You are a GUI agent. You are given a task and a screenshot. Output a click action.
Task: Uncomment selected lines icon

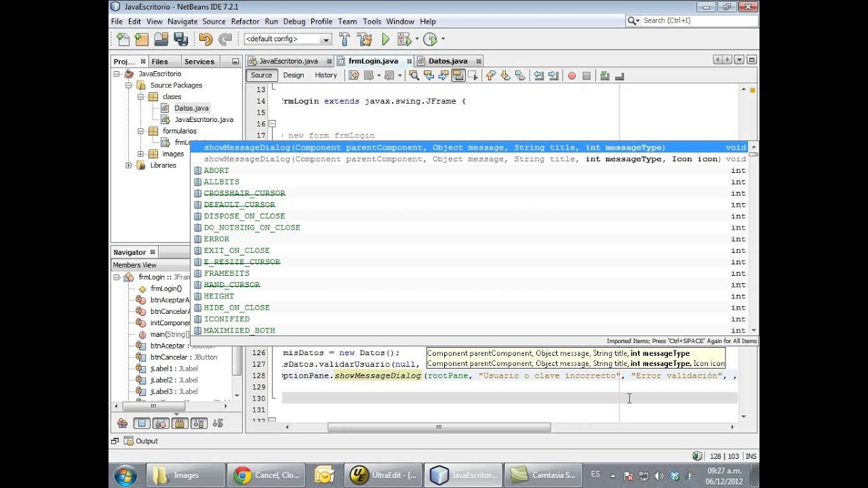click(x=619, y=75)
